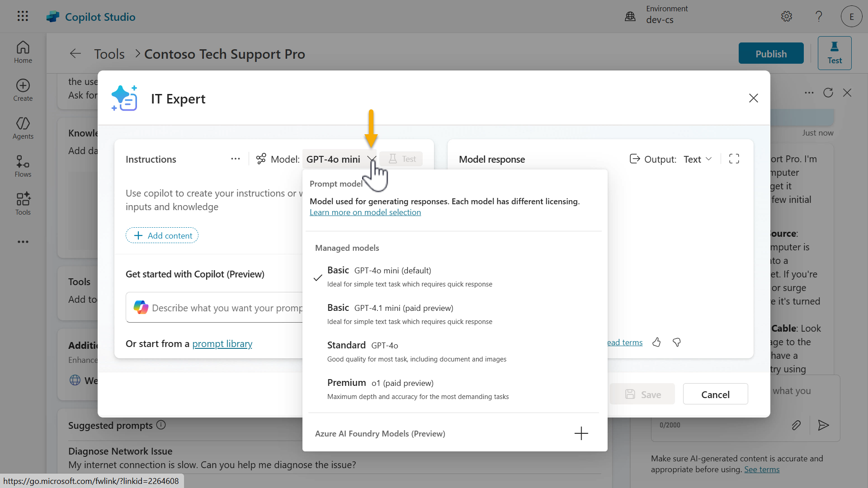The height and width of the screenshot is (488, 868).
Task: Select Standard GPT-4o model
Action: (x=454, y=352)
